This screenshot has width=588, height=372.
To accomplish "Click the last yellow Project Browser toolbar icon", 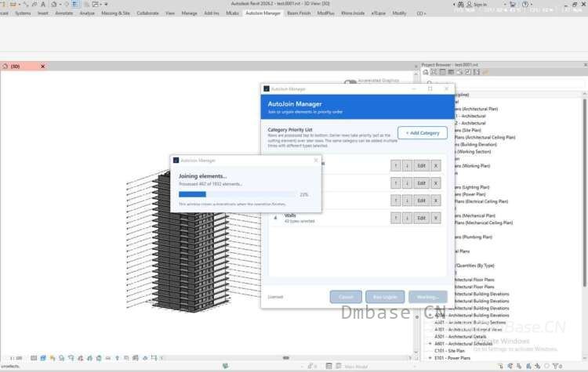I will [x=485, y=72].
